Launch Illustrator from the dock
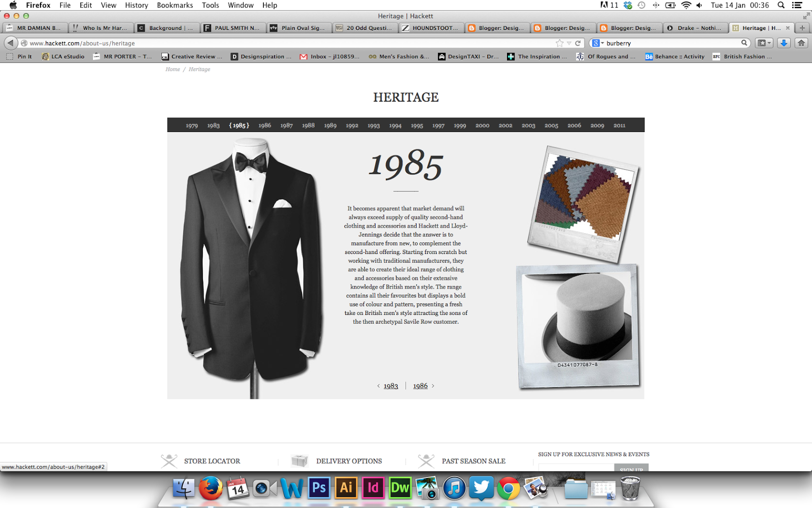Viewport: 812px width, 508px height. tap(346, 488)
